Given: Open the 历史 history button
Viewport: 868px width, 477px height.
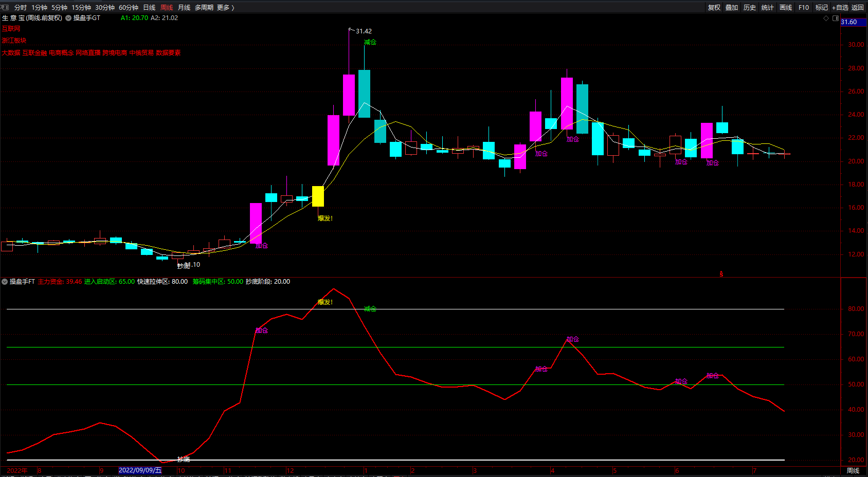Looking at the screenshot, I should pos(750,8).
